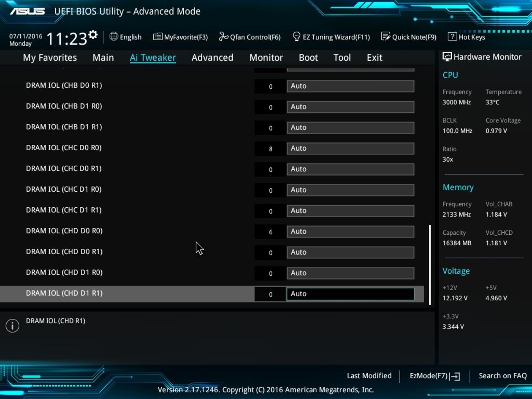Click the info circle icon
532x399 pixels.
point(13,325)
